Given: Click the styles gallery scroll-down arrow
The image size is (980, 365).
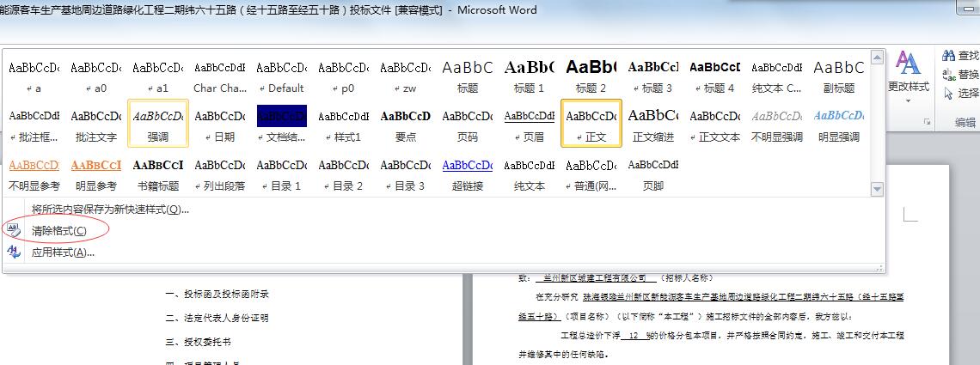Looking at the screenshot, I should 877,188.
